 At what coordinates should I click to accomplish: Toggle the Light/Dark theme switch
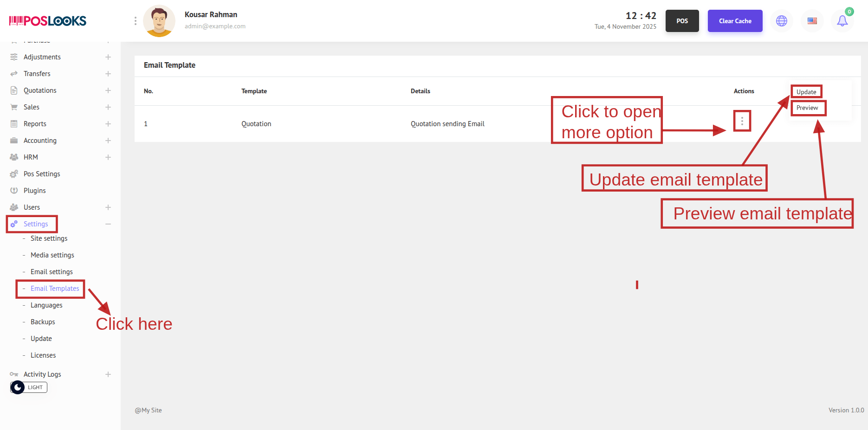[28, 387]
